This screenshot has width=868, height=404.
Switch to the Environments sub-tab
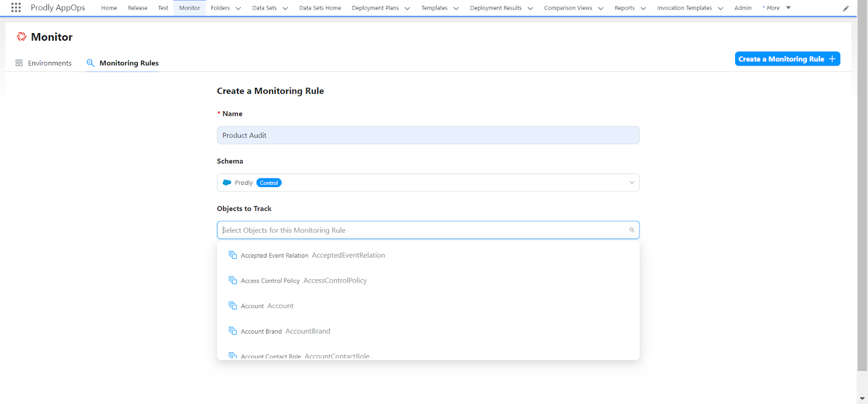coord(43,63)
